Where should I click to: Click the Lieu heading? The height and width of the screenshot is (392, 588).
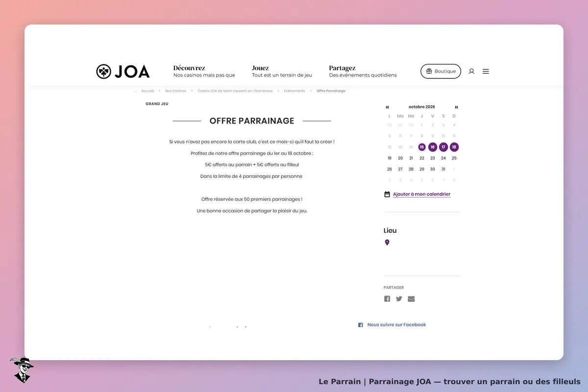tap(390, 230)
